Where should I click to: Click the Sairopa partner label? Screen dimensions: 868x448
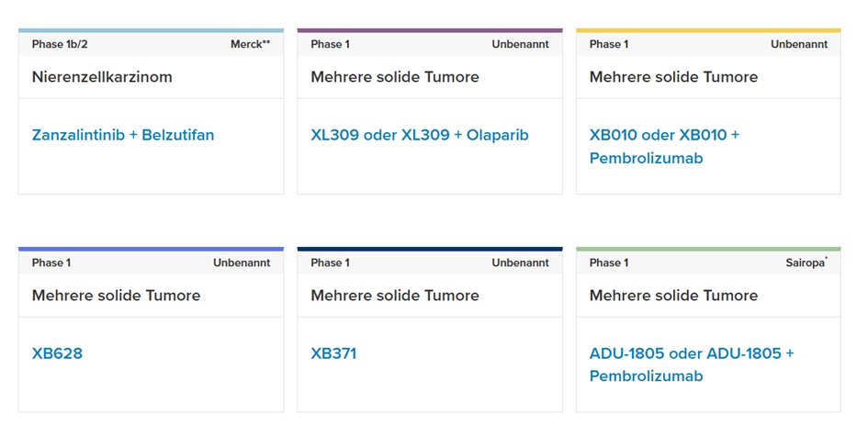806,263
